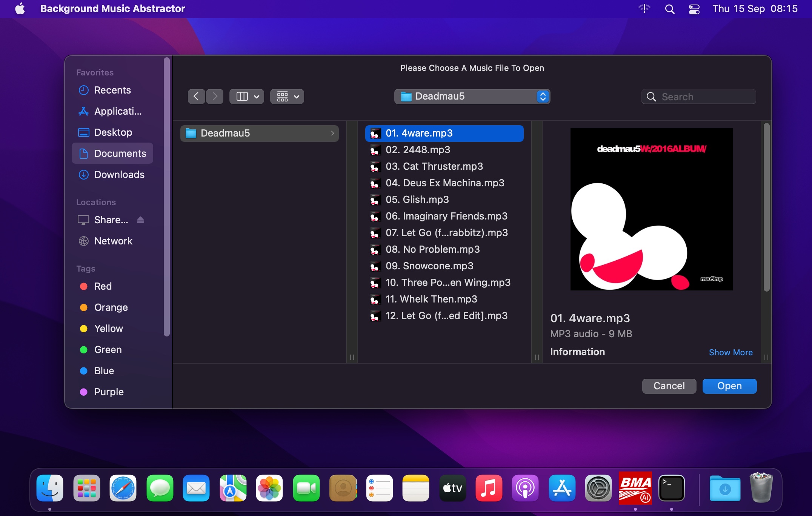Select 02. 2448.mp3 file
This screenshot has height=516, width=812.
[444, 150]
